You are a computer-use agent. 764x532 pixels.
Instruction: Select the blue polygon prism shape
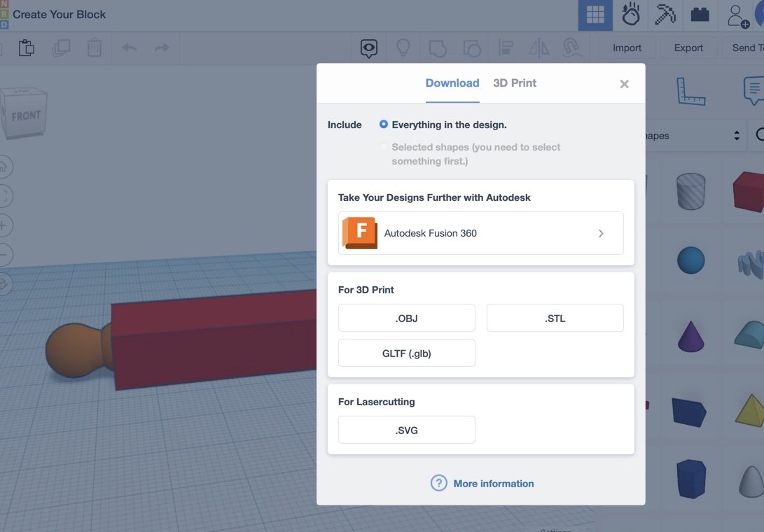point(690,478)
